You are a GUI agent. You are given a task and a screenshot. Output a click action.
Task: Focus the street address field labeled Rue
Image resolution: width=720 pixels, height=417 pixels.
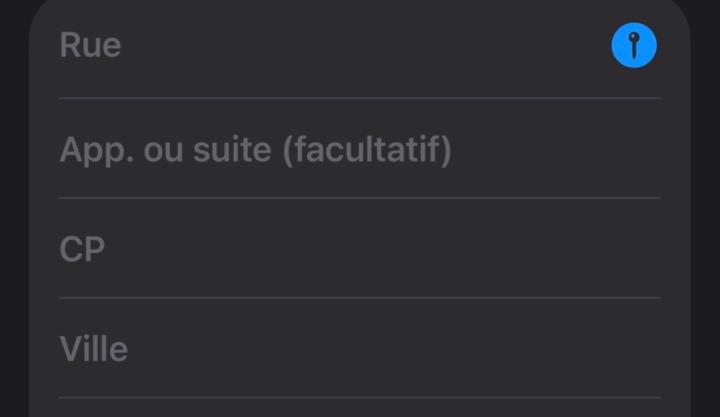pos(330,46)
